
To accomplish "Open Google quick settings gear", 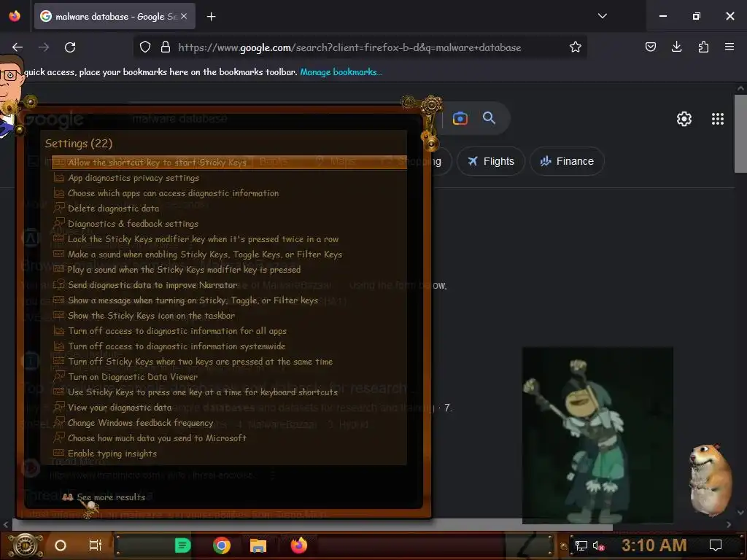I will tap(684, 119).
